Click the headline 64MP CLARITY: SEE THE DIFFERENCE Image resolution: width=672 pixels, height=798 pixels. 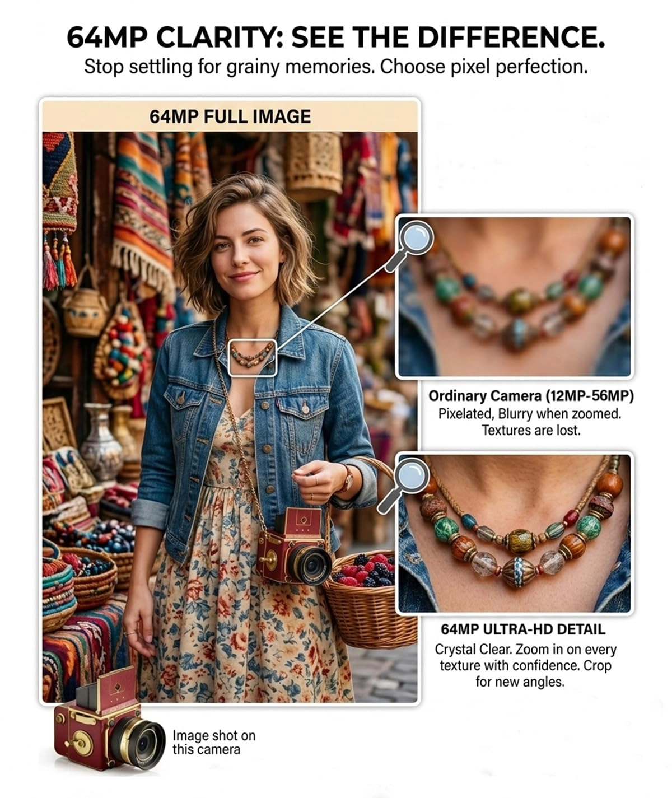tap(336, 38)
